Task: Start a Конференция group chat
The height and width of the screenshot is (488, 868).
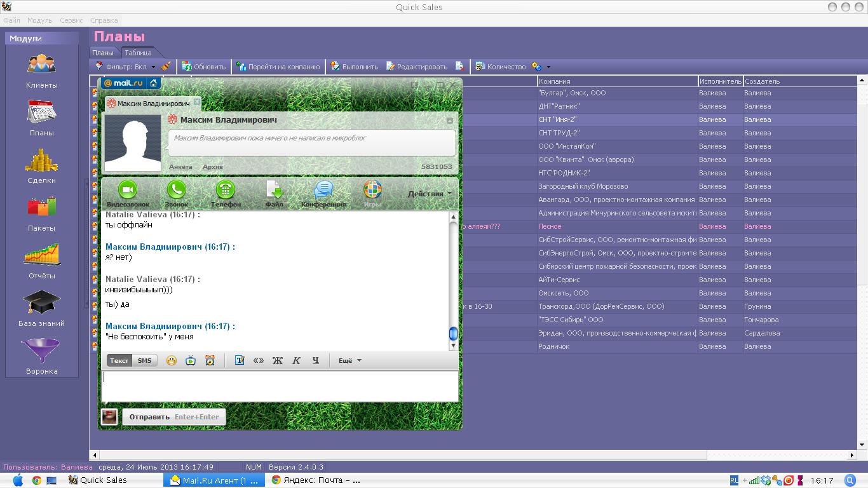Action: [x=323, y=194]
